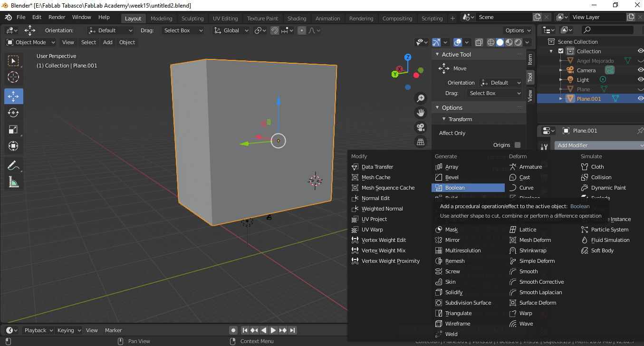Pick the Measure ruler tool
Screen dimensions: 644x346
pos(13,182)
